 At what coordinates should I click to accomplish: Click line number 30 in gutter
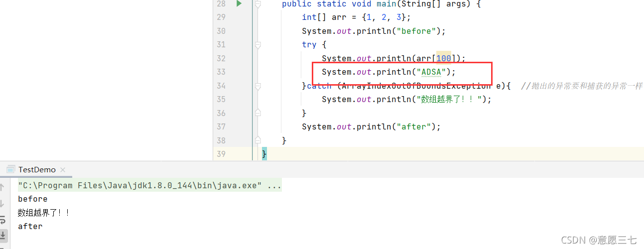tap(220, 31)
